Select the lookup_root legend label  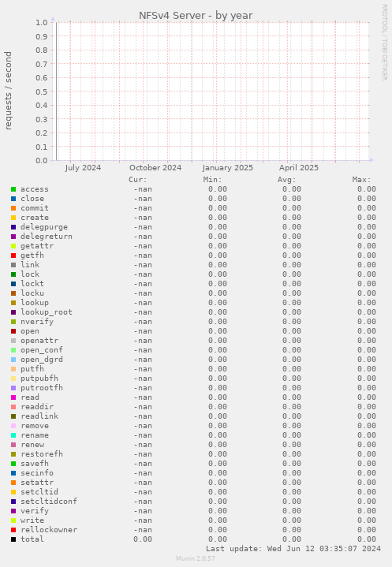(x=47, y=312)
